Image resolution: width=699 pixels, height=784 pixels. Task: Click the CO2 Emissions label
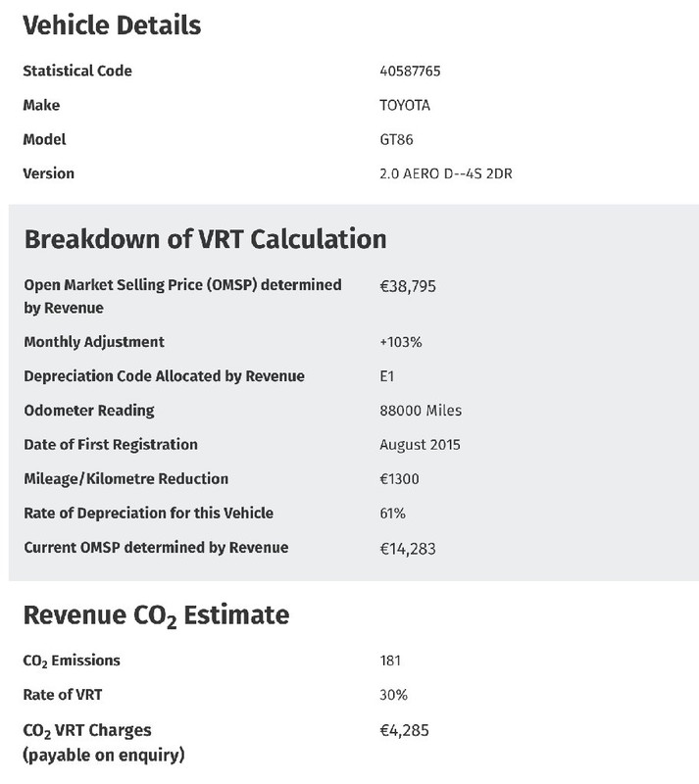tap(72, 661)
